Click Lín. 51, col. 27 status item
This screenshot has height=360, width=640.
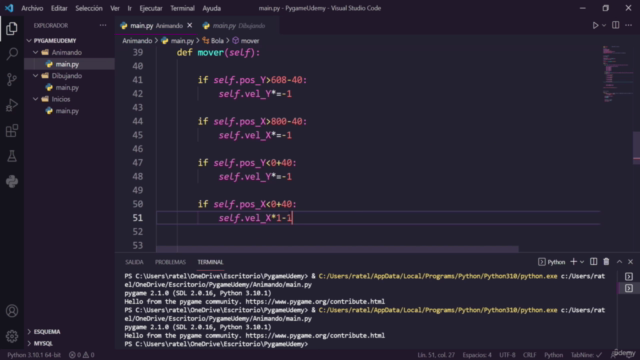tap(436, 355)
